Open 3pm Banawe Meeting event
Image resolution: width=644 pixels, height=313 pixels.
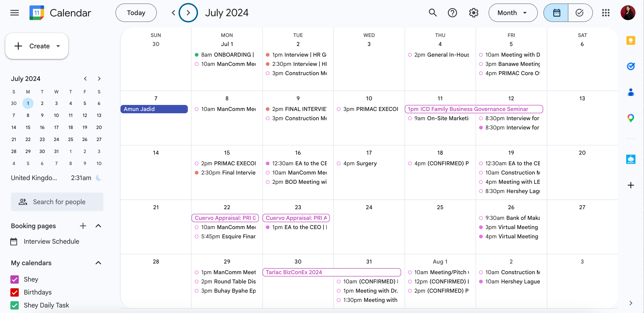[x=509, y=64]
